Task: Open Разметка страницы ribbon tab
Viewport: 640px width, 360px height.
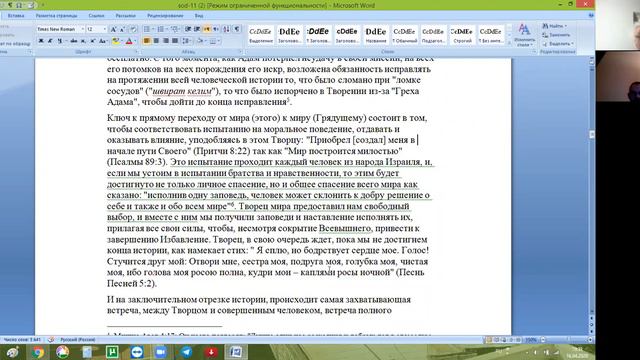Action: tap(56, 16)
